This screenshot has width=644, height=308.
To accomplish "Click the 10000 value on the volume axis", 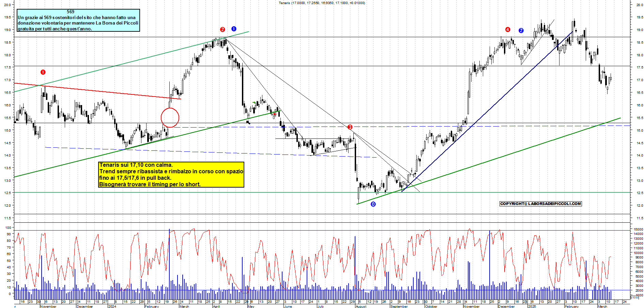I will 638,253.
